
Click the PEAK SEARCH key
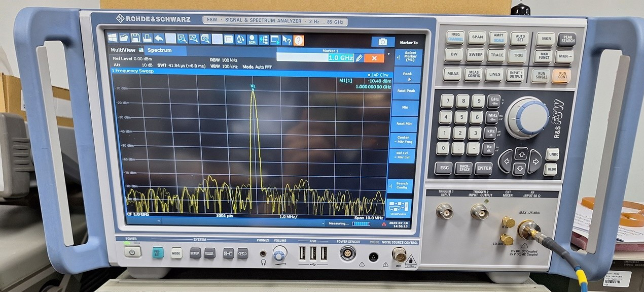click(567, 40)
